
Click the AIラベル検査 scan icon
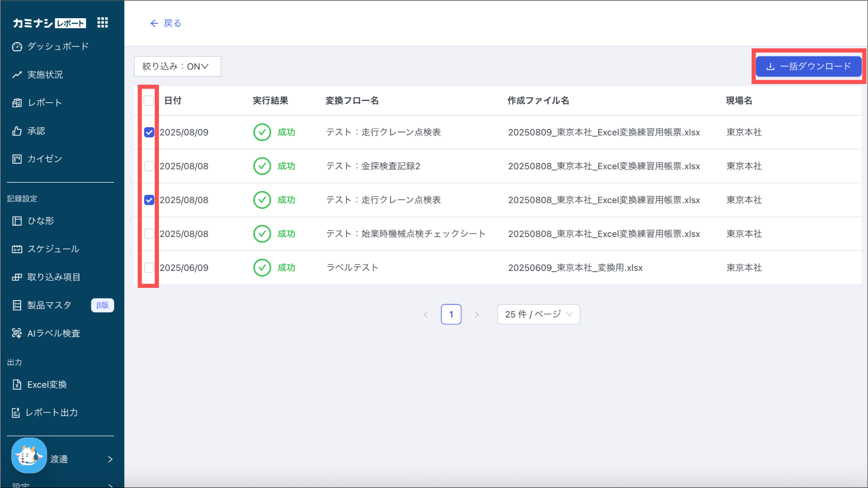[x=17, y=333]
